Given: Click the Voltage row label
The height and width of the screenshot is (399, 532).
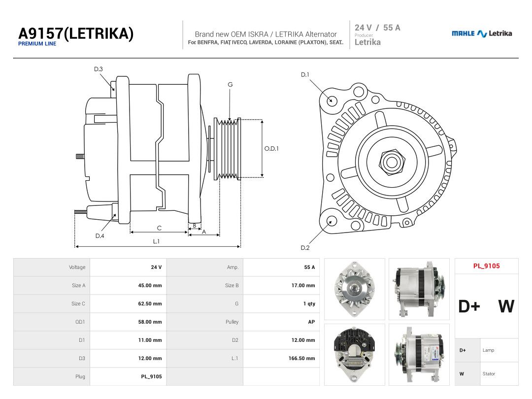Looking at the screenshot, I should point(77,267).
